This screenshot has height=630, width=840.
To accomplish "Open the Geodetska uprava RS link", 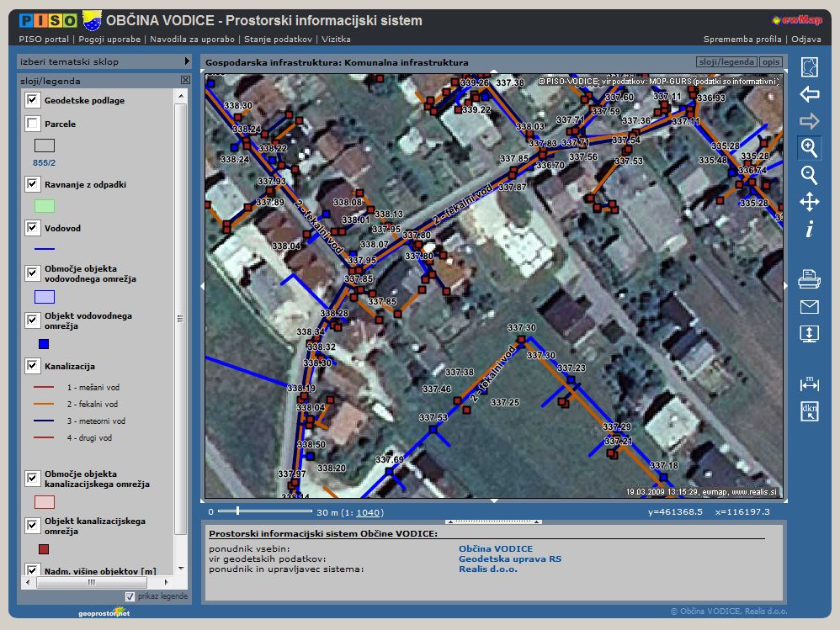I will (509, 559).
